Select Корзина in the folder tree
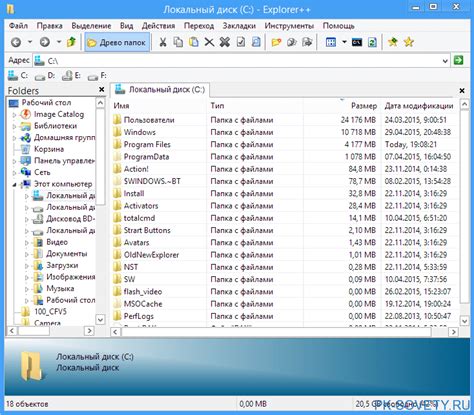The height and width of the screenshot is (415, 474). [49, 149]
